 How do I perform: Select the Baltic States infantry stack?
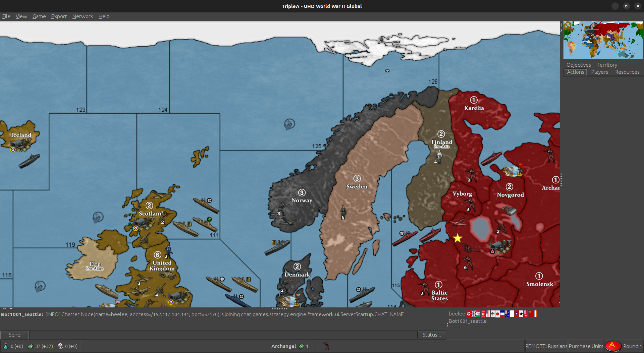424,288
